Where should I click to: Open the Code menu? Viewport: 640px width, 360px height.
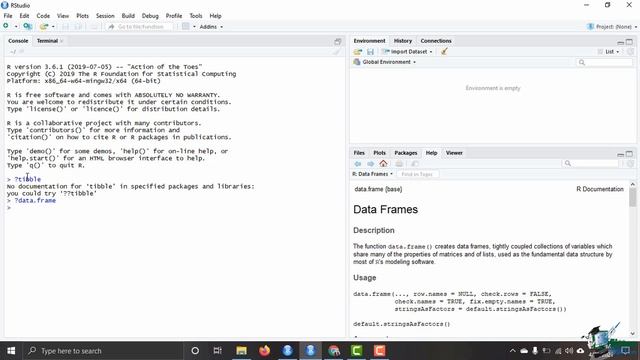pos(43,16)
